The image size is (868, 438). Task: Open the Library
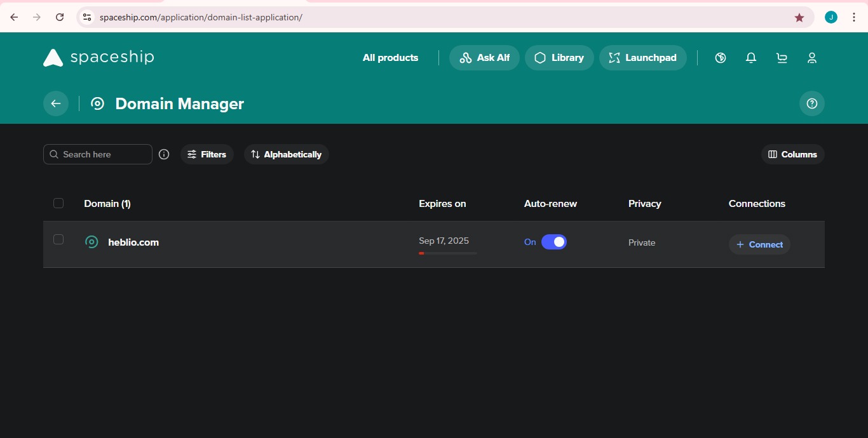click(559, 58)
